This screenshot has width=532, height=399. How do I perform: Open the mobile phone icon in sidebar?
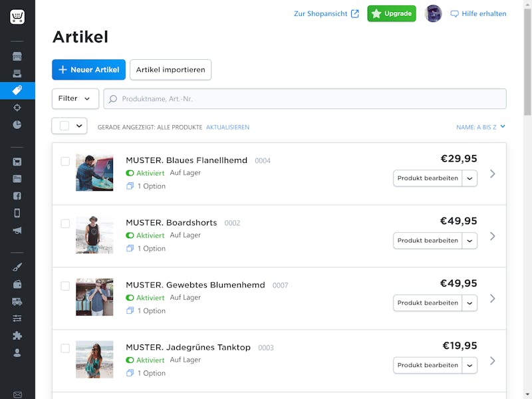coord(17,213)
